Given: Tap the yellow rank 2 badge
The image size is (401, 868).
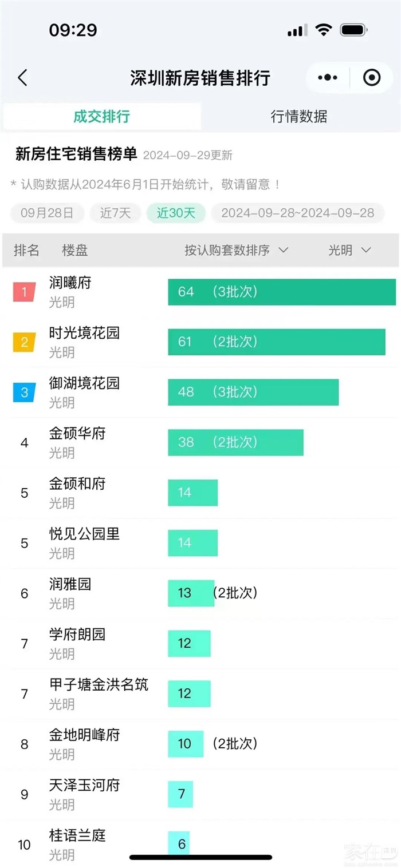Looking at the screenshot, I should [x=24, y=342].
